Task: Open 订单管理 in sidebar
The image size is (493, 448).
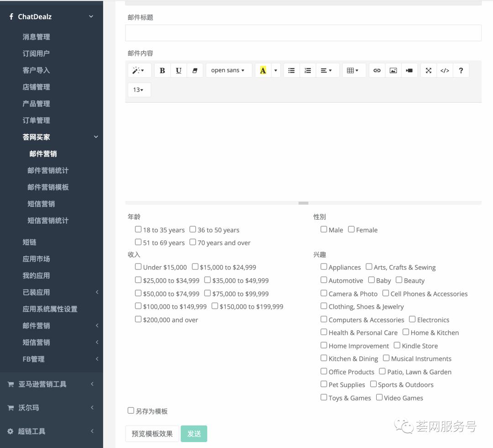Action: click(x=36, y=120)
